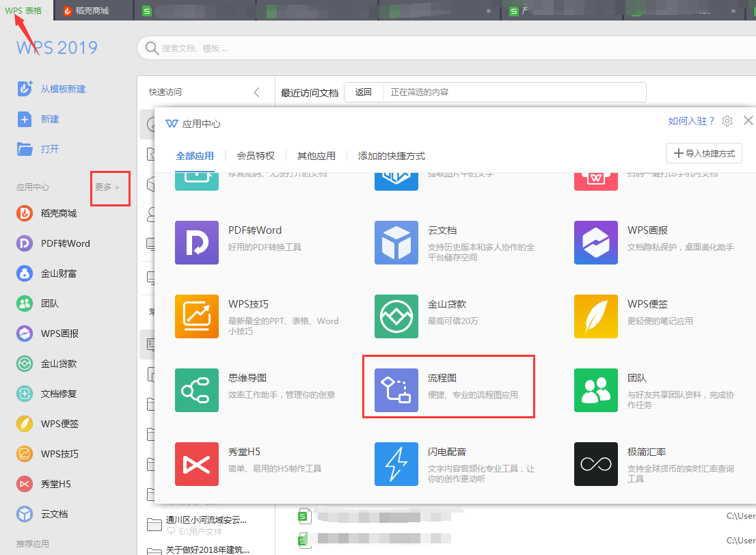This screenshot has height=555, width=756.
Task: Open 金山财富 from the left sidebar
Action: pos(46,273)
